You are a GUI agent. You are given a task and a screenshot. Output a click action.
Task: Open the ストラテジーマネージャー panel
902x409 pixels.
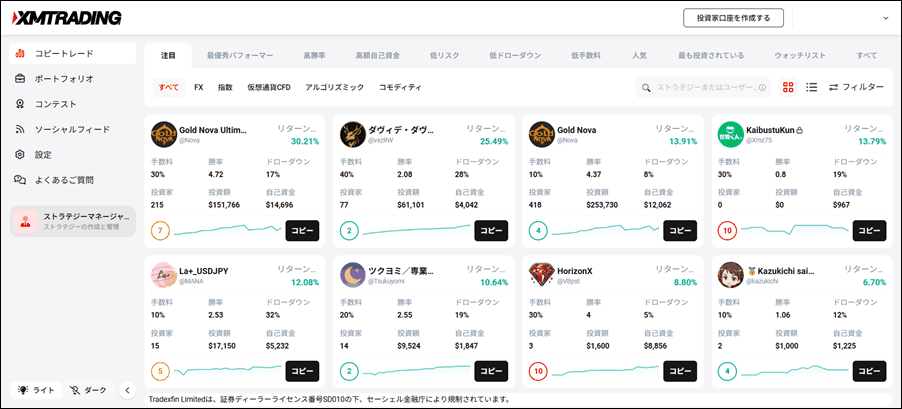(x=72, y=221)
